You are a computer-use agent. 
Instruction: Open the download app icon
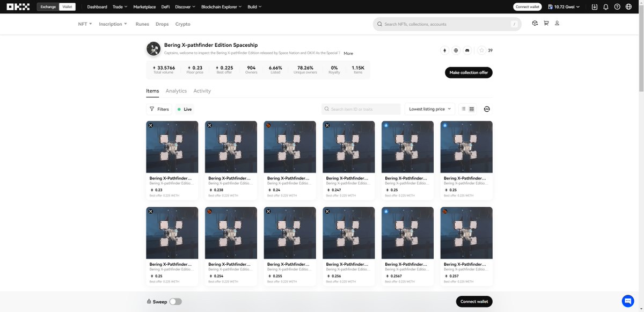click(x=594, y=7)
